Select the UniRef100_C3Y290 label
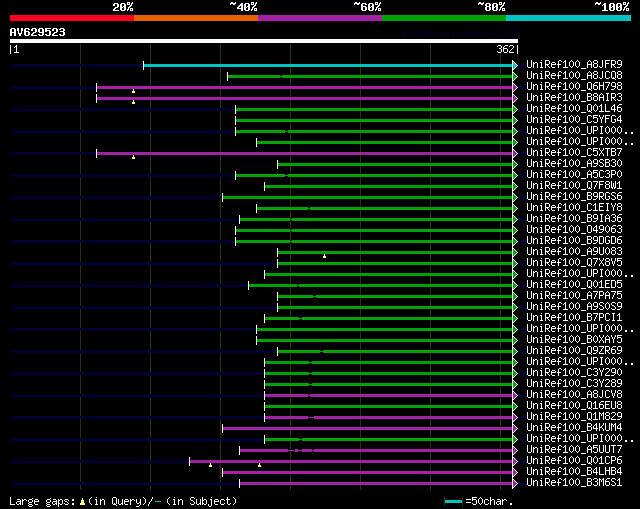Image resolution: width=640 pixels, height=509 pixels. [x=574, y=373]
